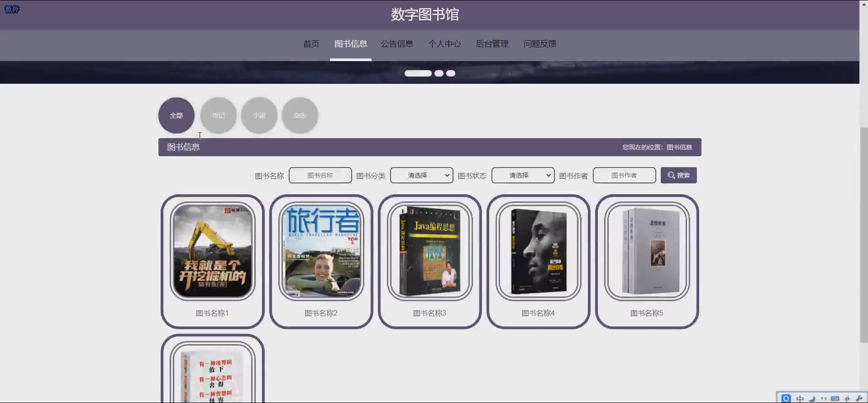The width and height of the screenshot is (868, 403).
Task: Click the scrollbar up arrow
Action: click(x=863, y=3)
